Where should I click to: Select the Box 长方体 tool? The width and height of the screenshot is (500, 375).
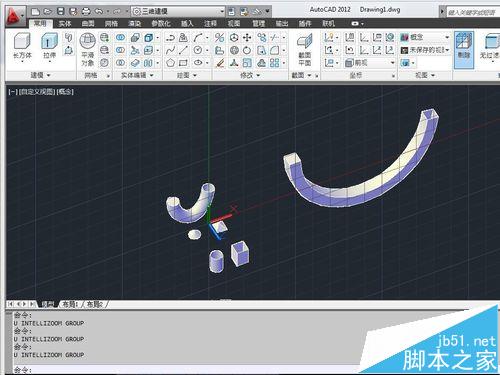pyautogui.click(x=22, y=47)
